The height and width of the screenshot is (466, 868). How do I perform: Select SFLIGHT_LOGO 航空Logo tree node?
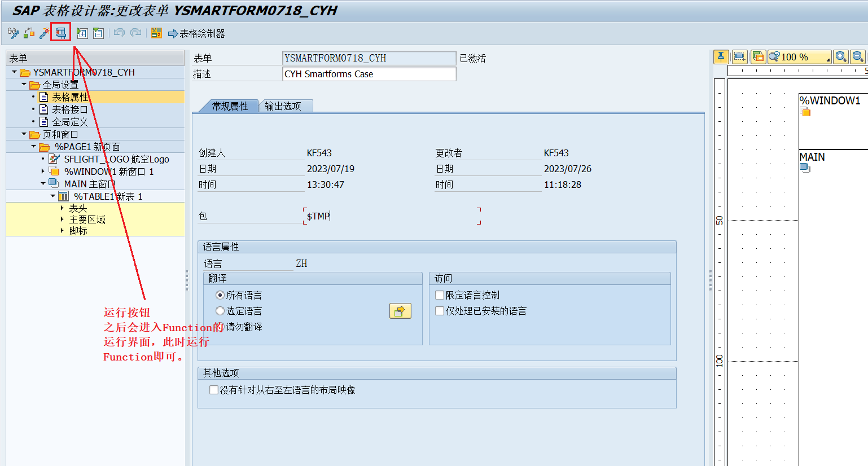pos(117,159)
